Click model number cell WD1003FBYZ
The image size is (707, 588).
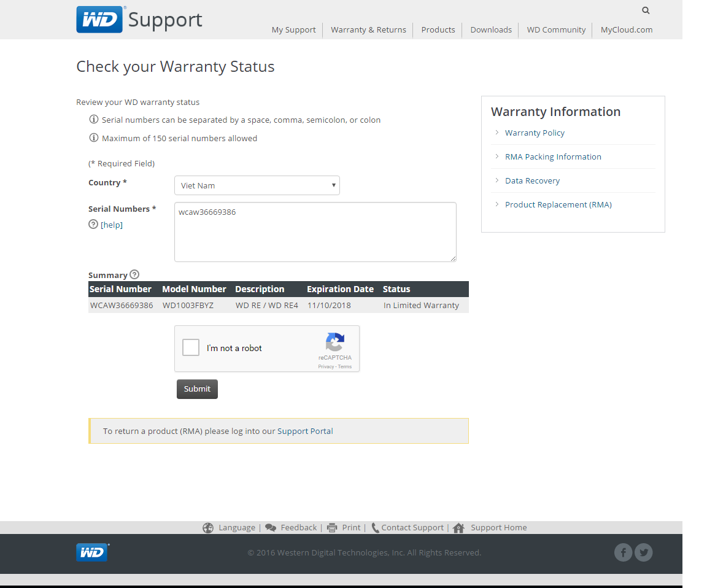[188, 305]
